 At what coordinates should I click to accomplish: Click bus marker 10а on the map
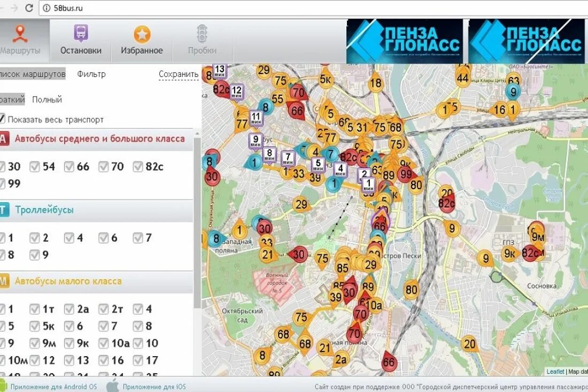coord(375,306)
